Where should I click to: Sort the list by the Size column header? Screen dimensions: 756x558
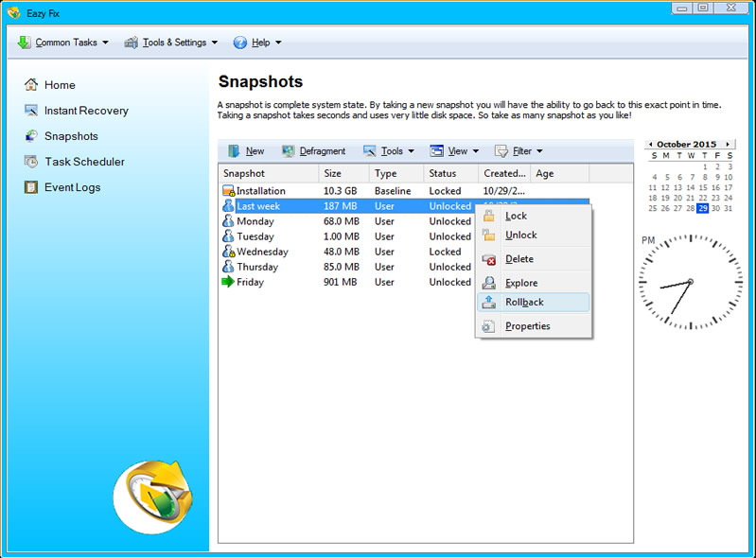(343, 174)
